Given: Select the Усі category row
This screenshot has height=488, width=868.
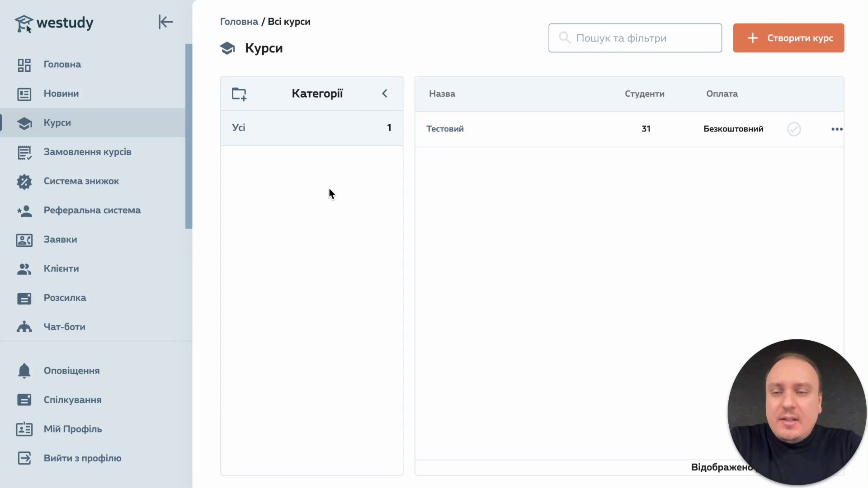Looking at the screenshot, I should (x=311, y=128).
